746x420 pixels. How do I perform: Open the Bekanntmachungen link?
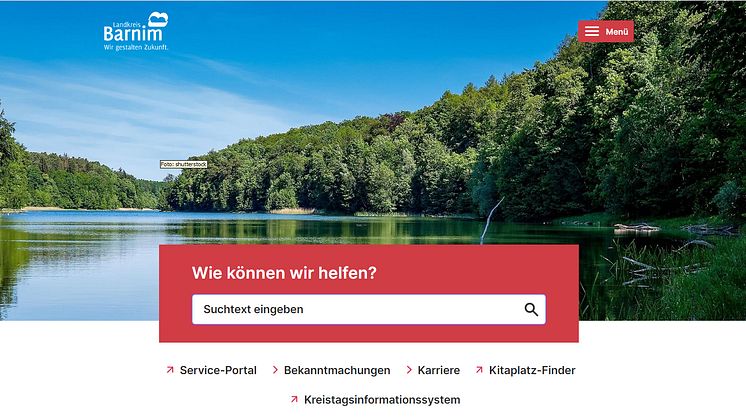[337, 370]
